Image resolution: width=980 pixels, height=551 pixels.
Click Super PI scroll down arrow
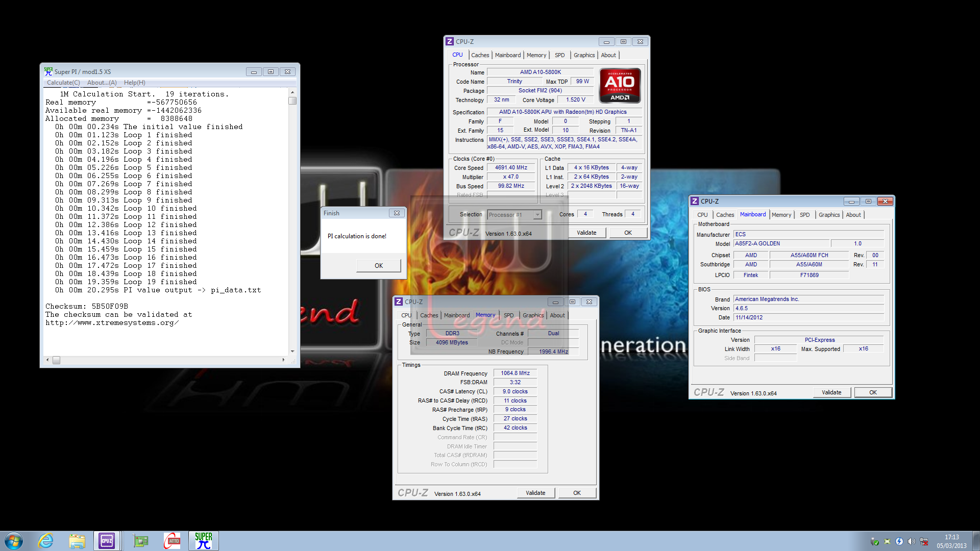click(292, 351)
